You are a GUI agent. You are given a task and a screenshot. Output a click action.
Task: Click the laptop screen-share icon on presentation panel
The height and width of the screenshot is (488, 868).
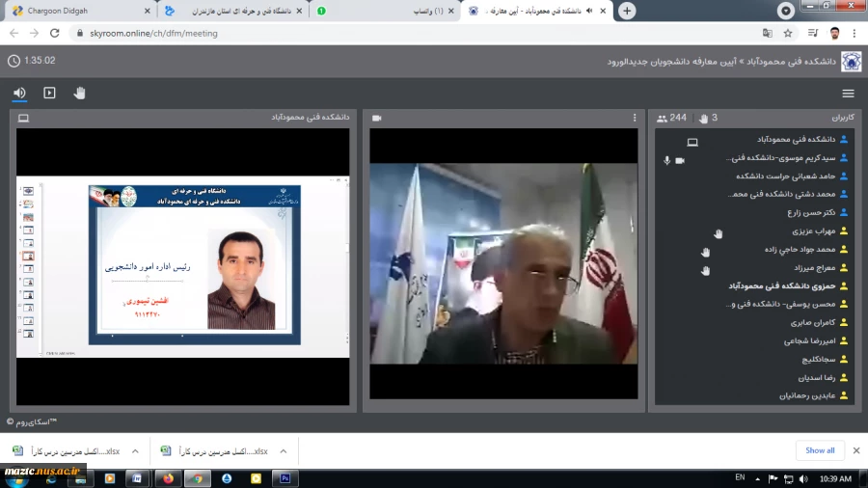point(23,118)
